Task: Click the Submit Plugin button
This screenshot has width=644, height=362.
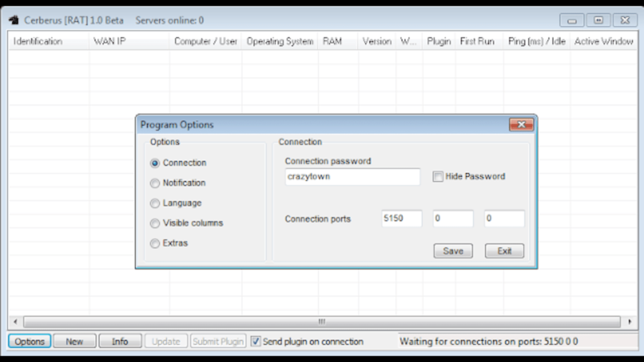Action: [218, 341]
